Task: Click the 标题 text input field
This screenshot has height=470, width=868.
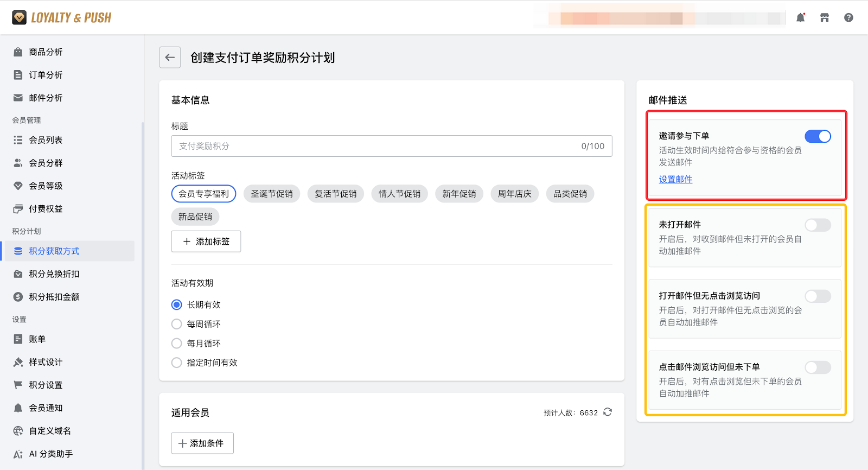Action: pyautogui.click(x=374, y=146)
